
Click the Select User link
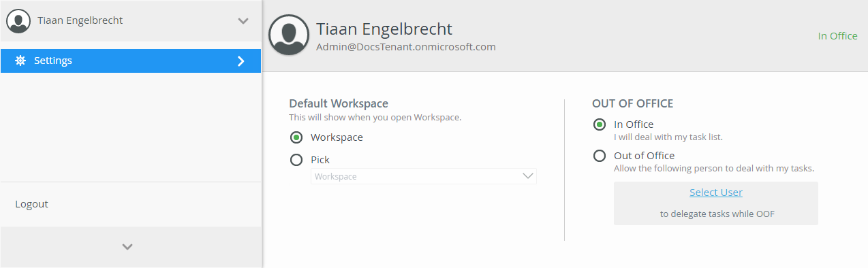[716, 192]
